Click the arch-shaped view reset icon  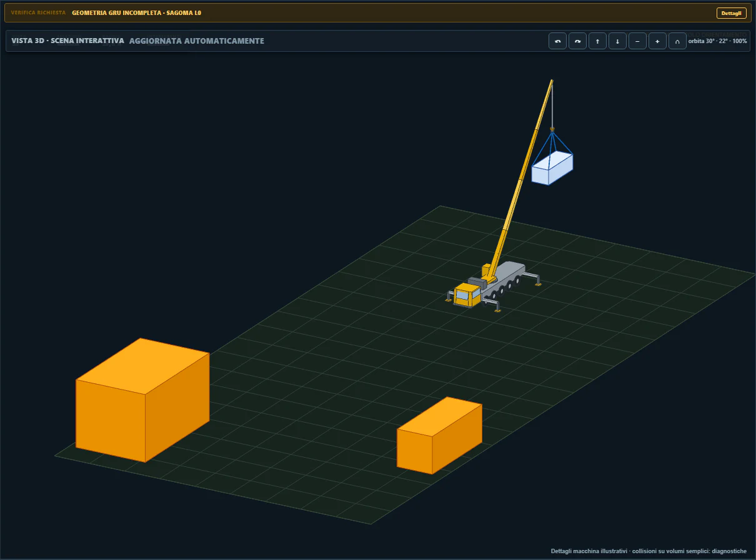(677, 41)
